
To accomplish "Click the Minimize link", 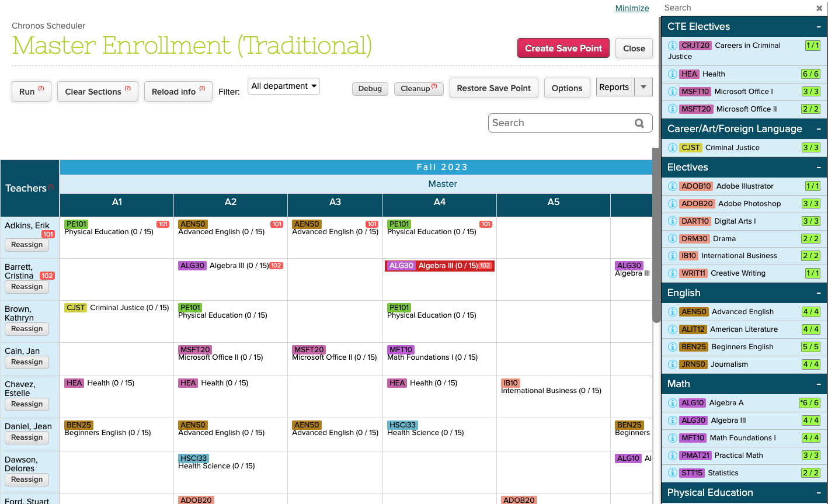I will click(632, 8).
